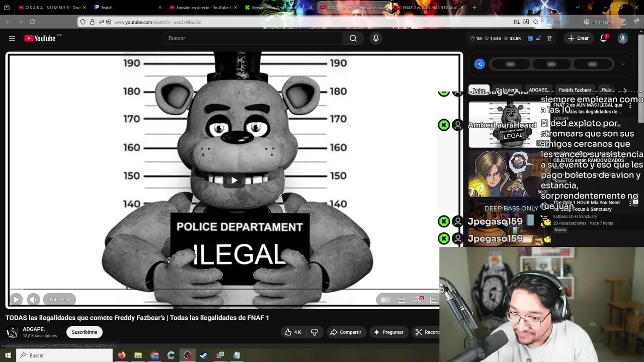Open the vidIQ 33.8K stats indicator
This screenshot has width=644, height=362.
pyautogui.click(x=512, y=38)
